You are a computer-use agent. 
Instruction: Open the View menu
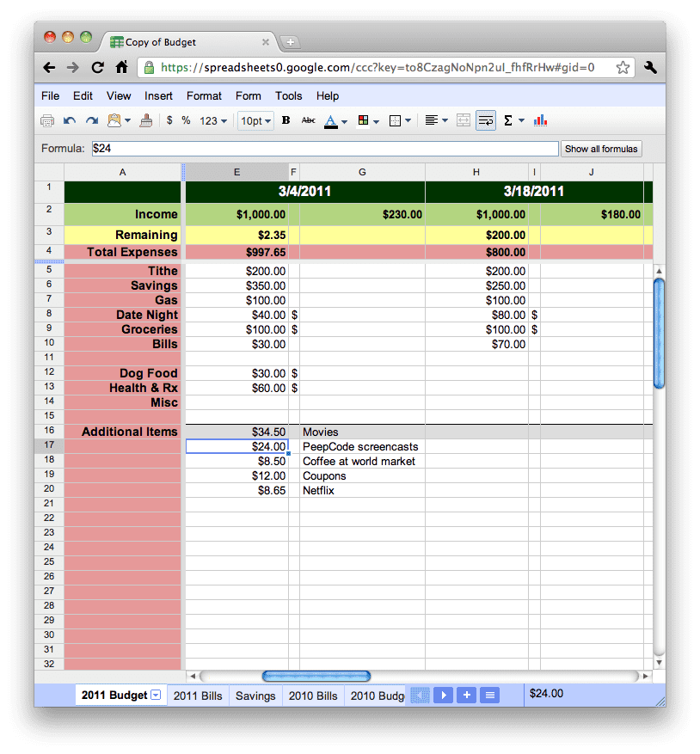[119, 95]
